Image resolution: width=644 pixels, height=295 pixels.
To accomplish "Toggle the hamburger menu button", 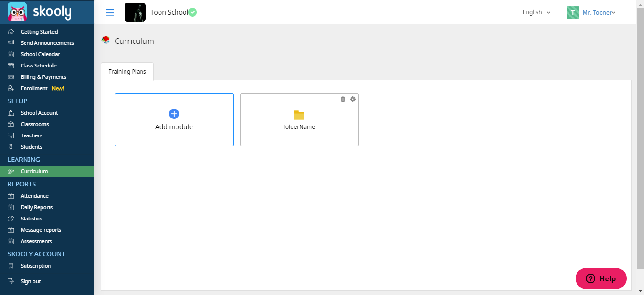I will (x=110, y=13).
